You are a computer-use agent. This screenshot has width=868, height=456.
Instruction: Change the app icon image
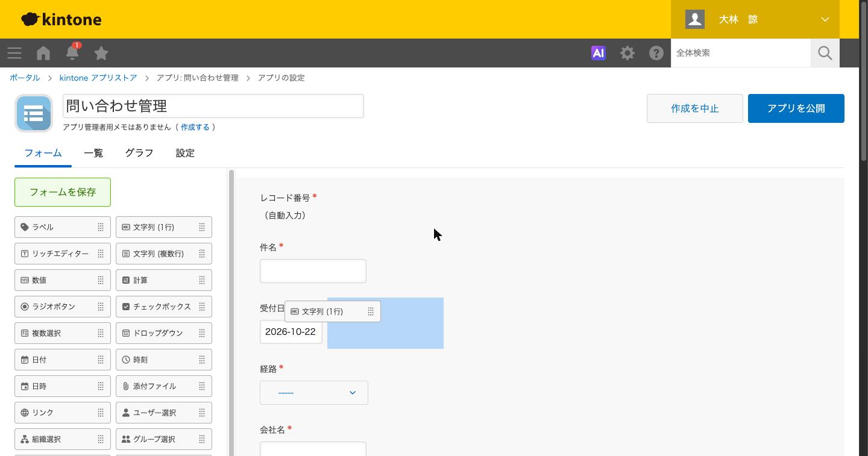click(34, 113)
